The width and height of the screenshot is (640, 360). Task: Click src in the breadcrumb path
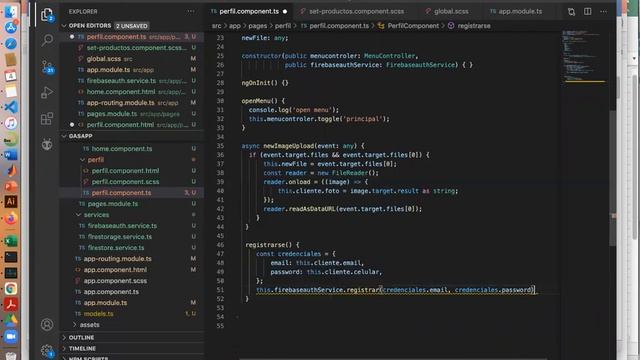[x=216, y=26]
